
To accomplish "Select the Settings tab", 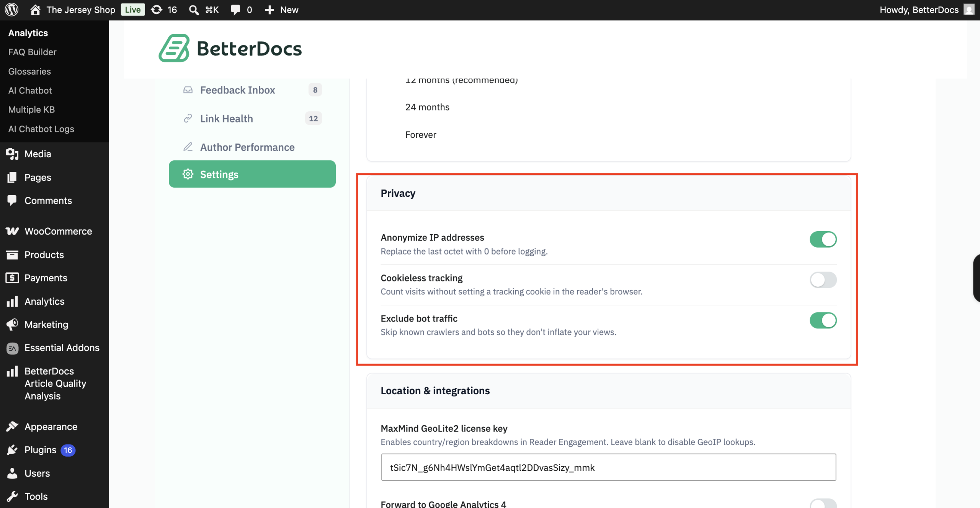I will [252, 174].
